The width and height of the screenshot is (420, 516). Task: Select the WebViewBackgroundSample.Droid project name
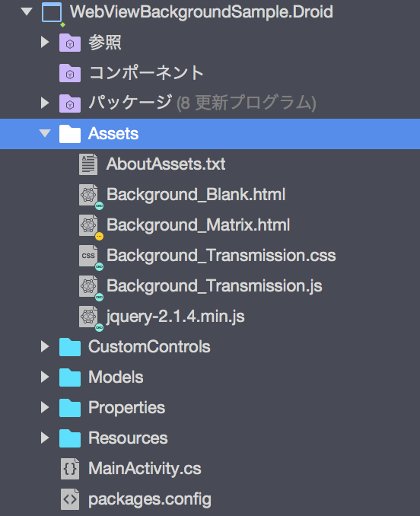pos(202,12)
